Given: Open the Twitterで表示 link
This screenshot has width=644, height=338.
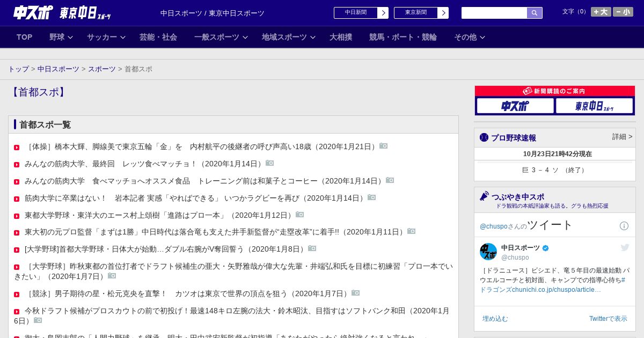Looking at the screenshot, I should point(608,319).
